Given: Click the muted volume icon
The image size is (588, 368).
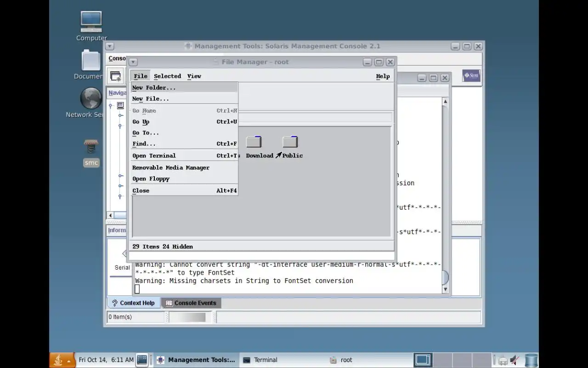Looking at the screenshot, I should pos(514,360).
